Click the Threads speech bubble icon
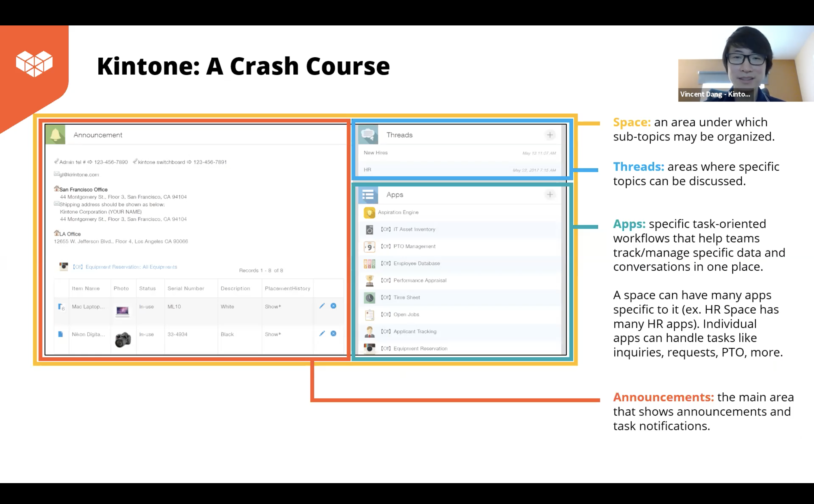 368,135
